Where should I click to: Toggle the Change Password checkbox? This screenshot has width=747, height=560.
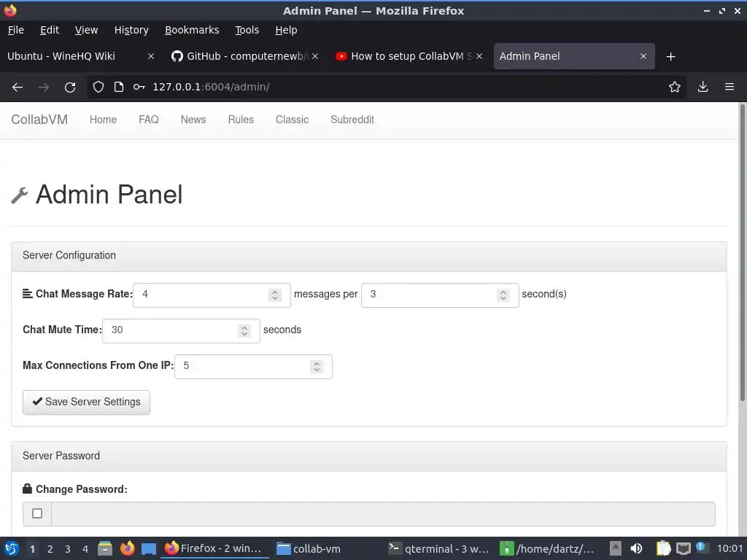click(x=37, y=513)
